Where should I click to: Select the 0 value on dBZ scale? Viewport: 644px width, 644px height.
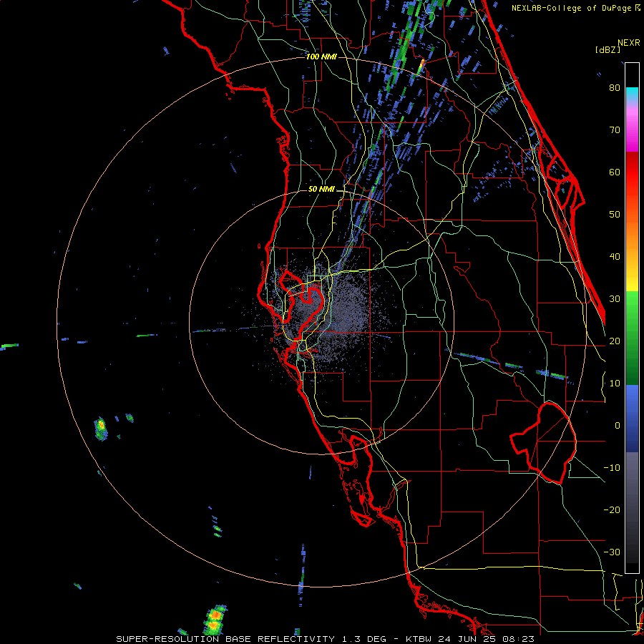(x=618, y=426)
